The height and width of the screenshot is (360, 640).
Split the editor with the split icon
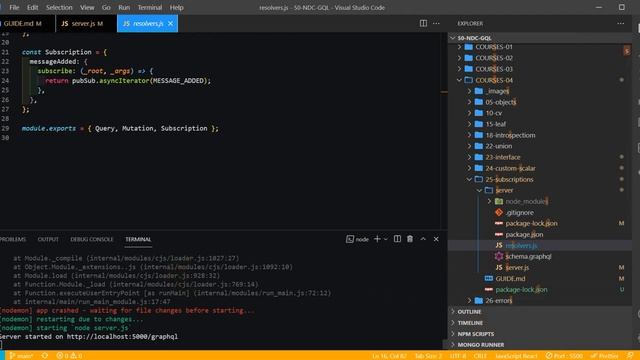click(423, 24)
